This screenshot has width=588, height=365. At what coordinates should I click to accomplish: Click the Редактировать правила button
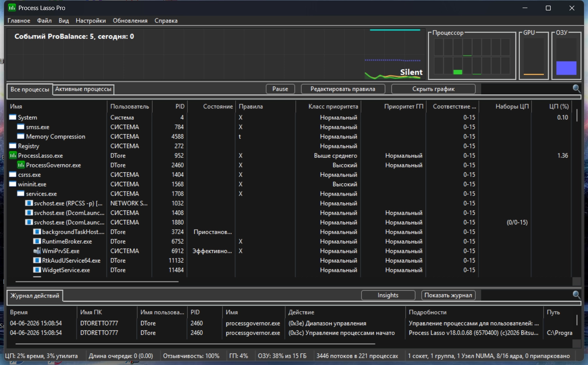(343, 89)
